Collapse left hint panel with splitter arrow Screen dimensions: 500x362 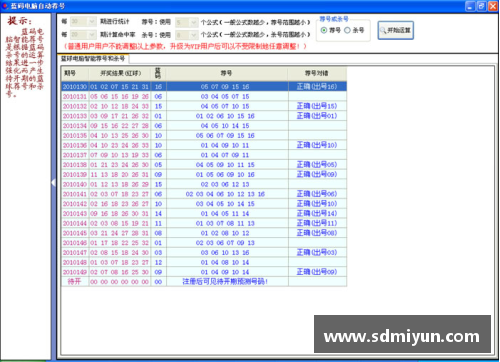pos(53,182)
